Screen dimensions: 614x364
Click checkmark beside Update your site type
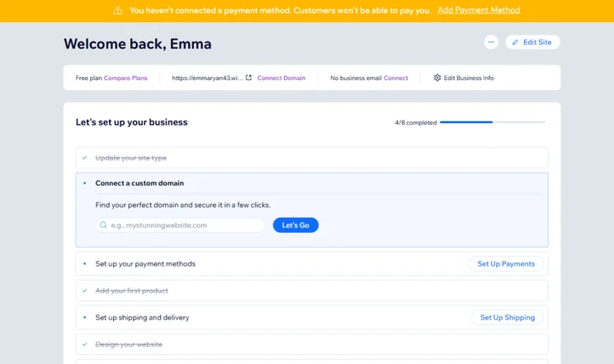(84, 158)
